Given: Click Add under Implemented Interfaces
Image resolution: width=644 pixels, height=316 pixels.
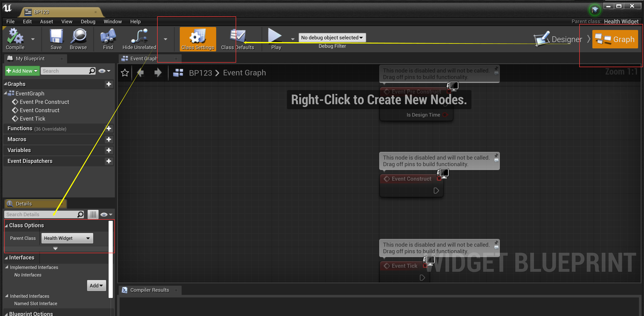Looking at the screenshot, I should point(96,285).
